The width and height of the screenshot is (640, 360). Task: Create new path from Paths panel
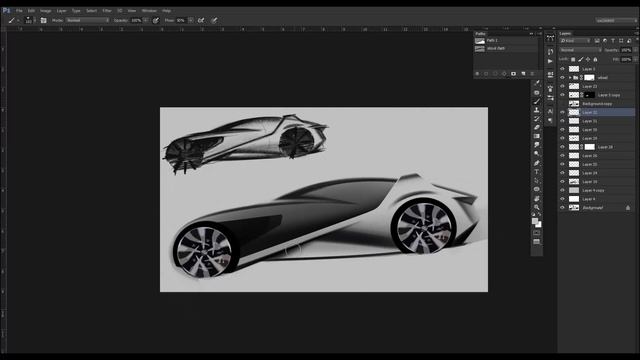[x=523, y=74]
